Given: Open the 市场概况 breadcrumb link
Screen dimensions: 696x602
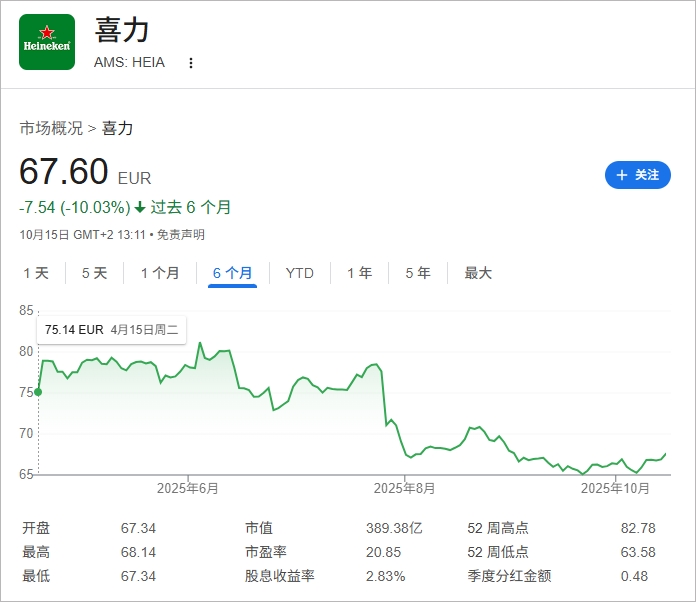Looking at the screenshot, I should click(51, 128).
